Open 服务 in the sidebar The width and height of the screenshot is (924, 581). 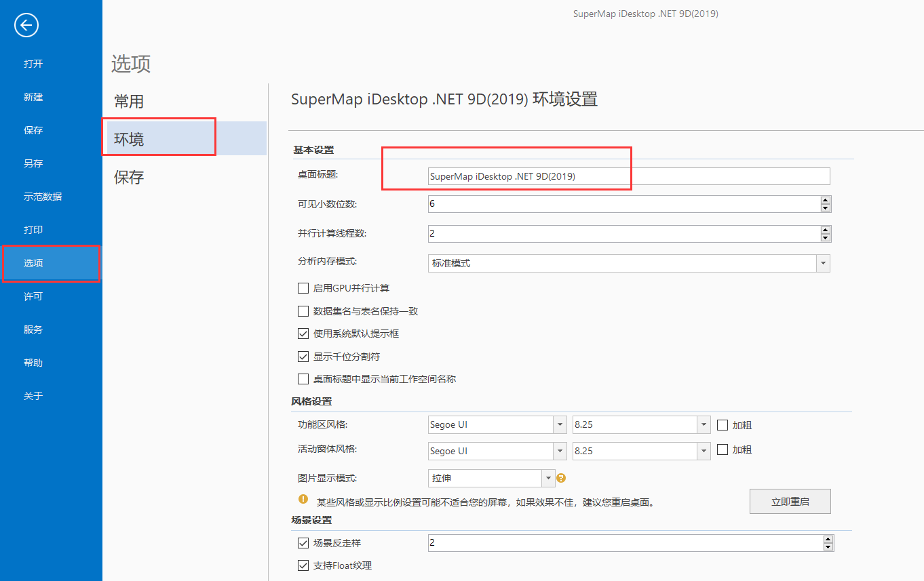coord(33,329)
